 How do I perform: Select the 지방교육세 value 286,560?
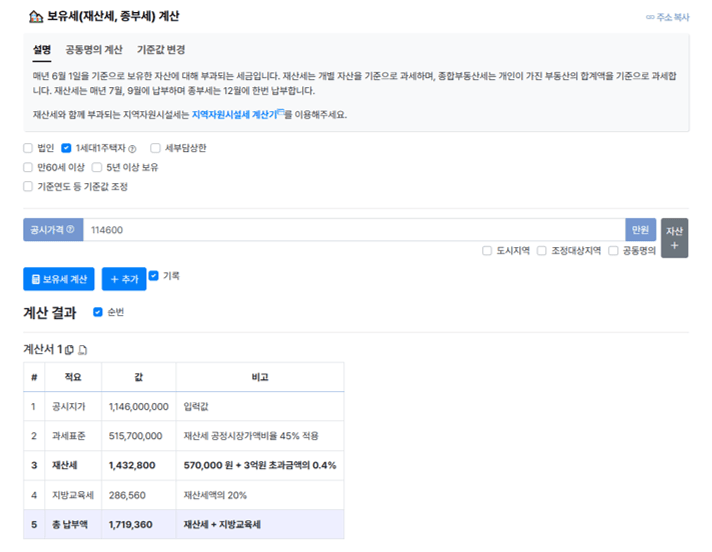tap(127, 495)
